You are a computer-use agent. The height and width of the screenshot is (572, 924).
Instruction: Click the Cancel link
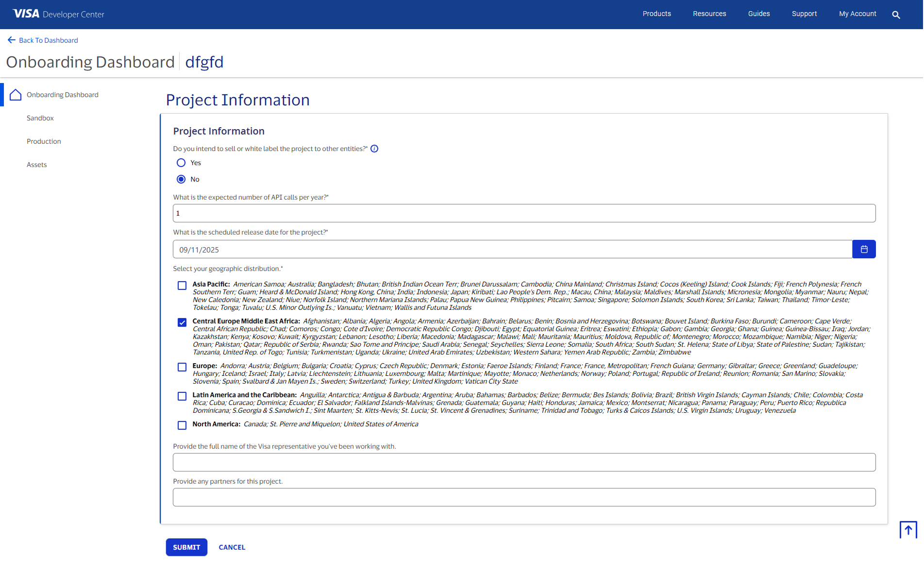[x=232, y=547]
